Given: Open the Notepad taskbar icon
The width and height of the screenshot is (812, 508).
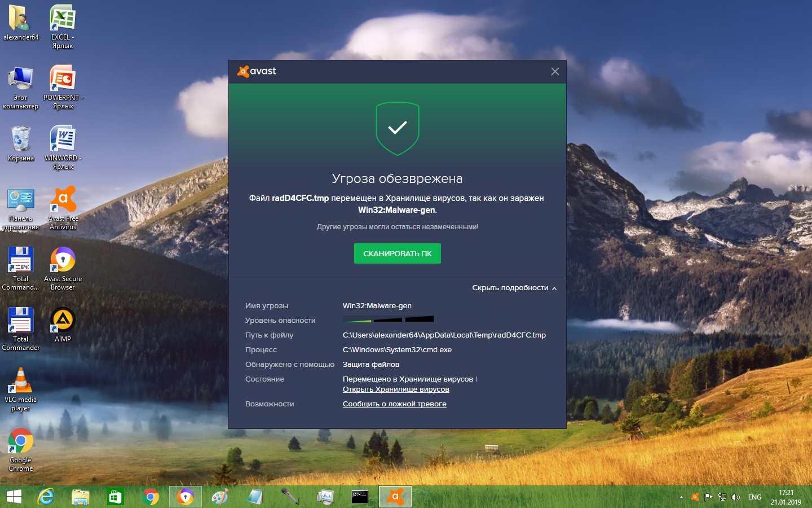Looking at the screenshot, I should click(255, 497).
